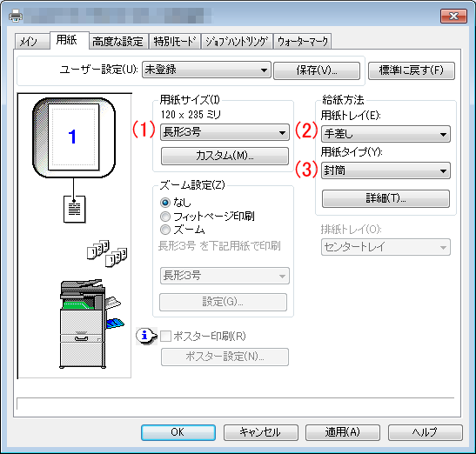Switch to the ウォーターマーク tab
The image size is (476, 454).
pyautogui.click(x=303, y=41)
